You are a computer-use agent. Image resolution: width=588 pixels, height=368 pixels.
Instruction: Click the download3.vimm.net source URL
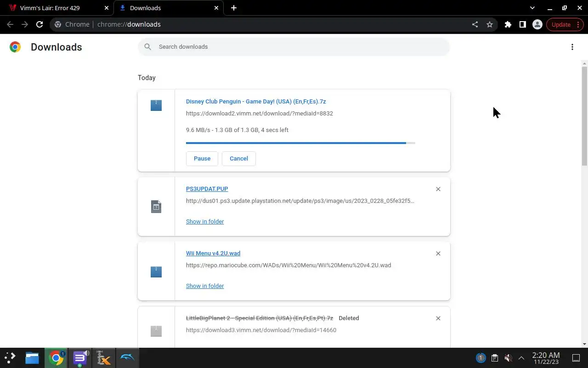coord(261,330)
